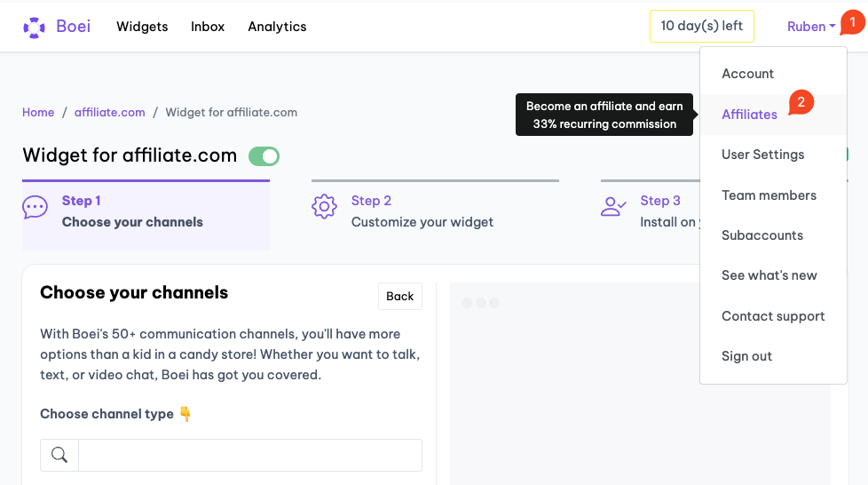Click the Step 2 gear icon
The width and height of the screenshot is (868, 485).
click(324, 207)
